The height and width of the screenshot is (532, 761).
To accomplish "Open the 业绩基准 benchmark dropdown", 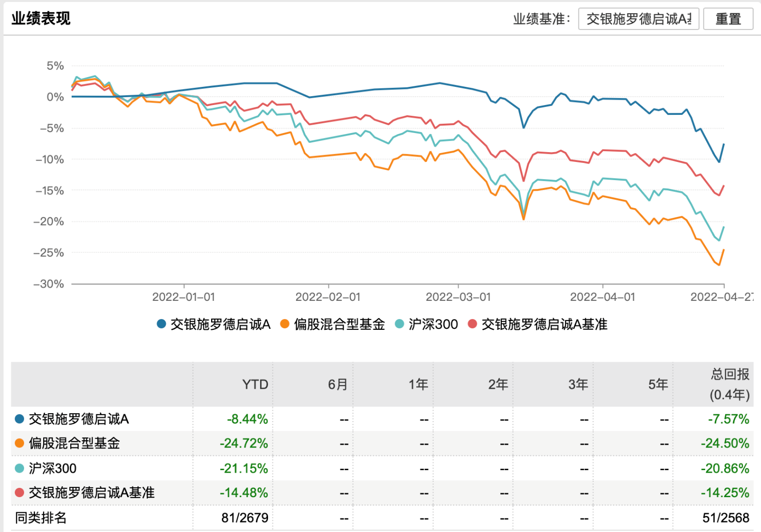I will [x=638, y=19].
